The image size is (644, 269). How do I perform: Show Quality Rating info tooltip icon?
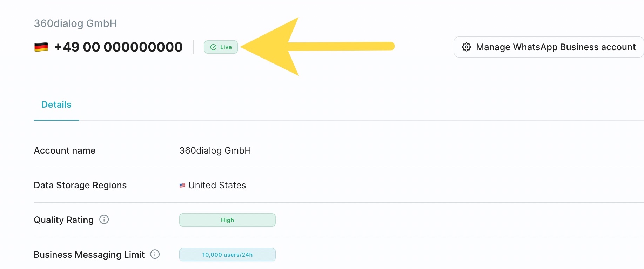coord(104,220)
